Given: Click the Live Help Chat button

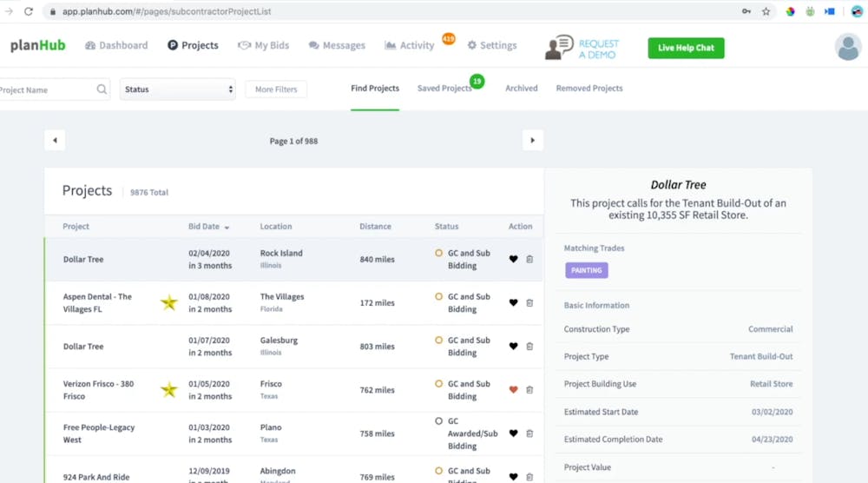Looking at the screenshot, I should [x=686, y=48].
